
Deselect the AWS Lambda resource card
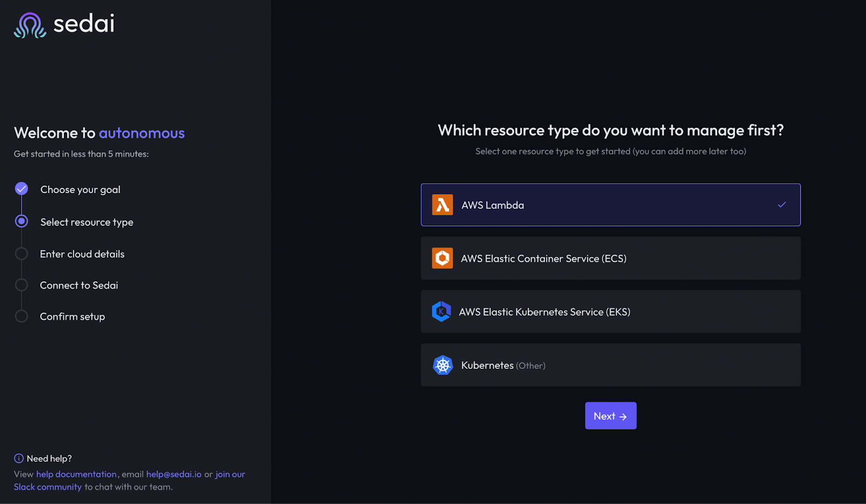(611, 204)
